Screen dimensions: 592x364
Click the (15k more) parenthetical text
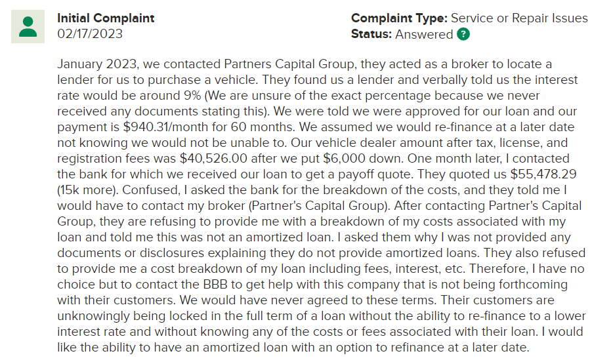pos(87,190)
